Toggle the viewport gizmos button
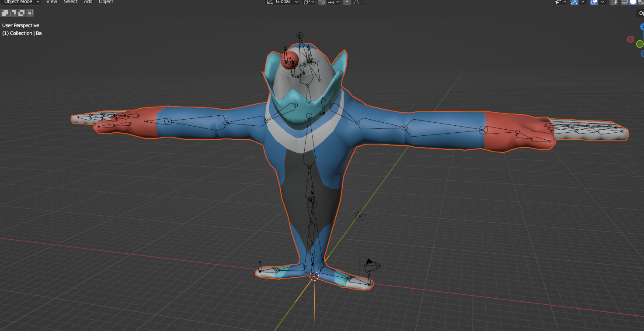Image resolution: width=644 pixels, height=331 pixels. click(574, 2)
